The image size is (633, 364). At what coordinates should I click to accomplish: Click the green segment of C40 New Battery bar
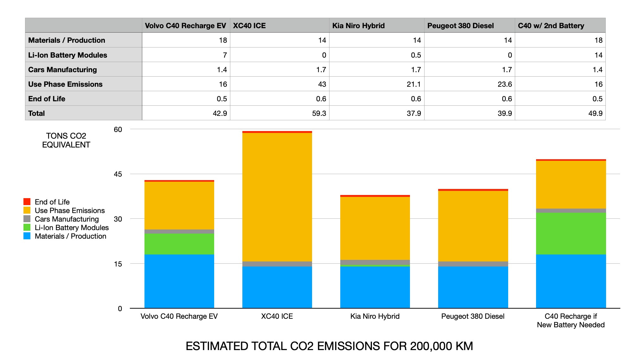pos(571,234)
